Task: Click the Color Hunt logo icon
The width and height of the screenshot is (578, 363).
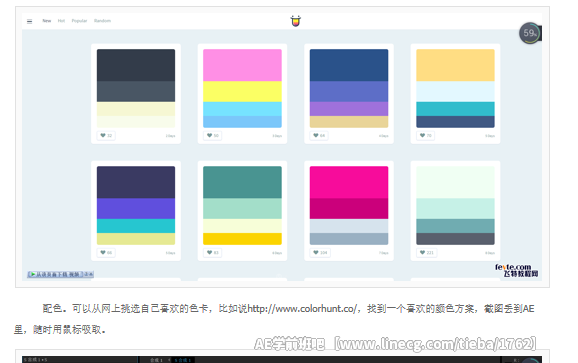Action: [296, 21]
